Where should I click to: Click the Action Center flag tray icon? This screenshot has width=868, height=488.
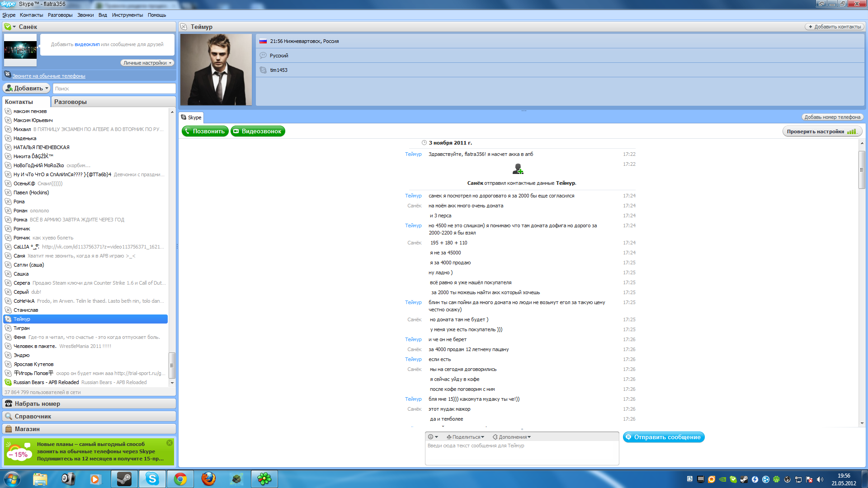point(809,479)
